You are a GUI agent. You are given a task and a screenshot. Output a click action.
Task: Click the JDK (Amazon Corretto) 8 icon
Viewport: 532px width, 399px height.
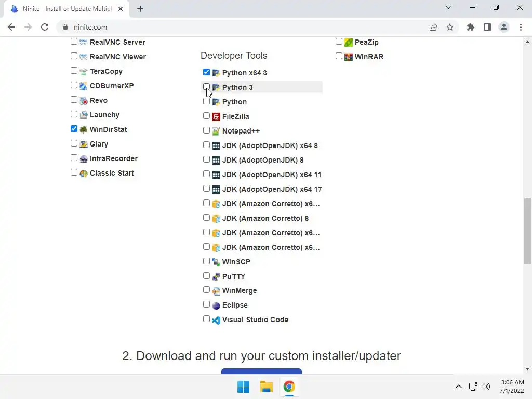click(216, 219)
